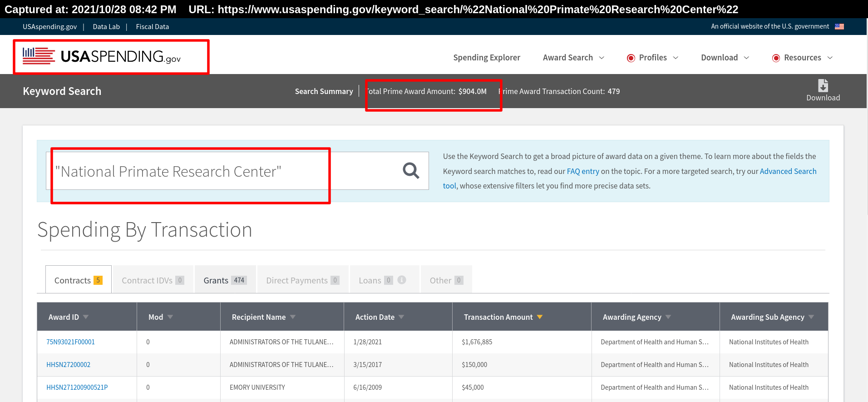The image size is (868, 402).
Task: Select the Contracts tab
Action: coord(79,279)
